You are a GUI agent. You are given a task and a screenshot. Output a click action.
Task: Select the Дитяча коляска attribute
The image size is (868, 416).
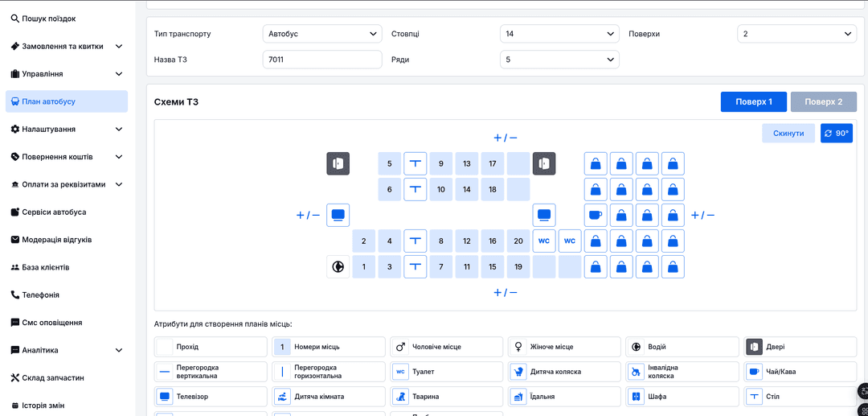564,372
